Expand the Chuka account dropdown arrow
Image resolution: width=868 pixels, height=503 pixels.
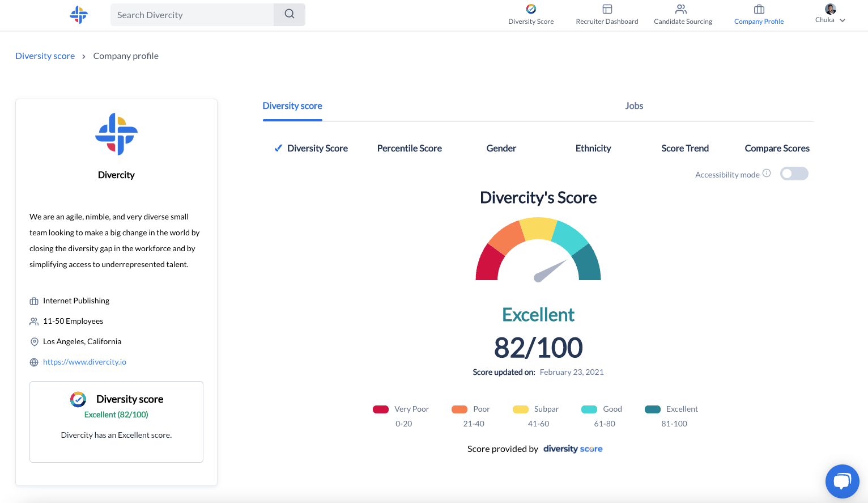coord(843,20)
